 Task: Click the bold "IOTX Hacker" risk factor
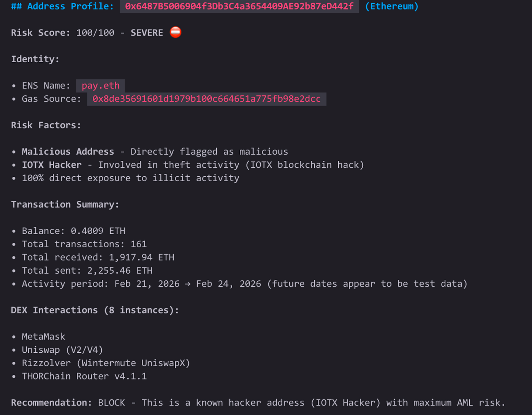[x=52, y=165]
